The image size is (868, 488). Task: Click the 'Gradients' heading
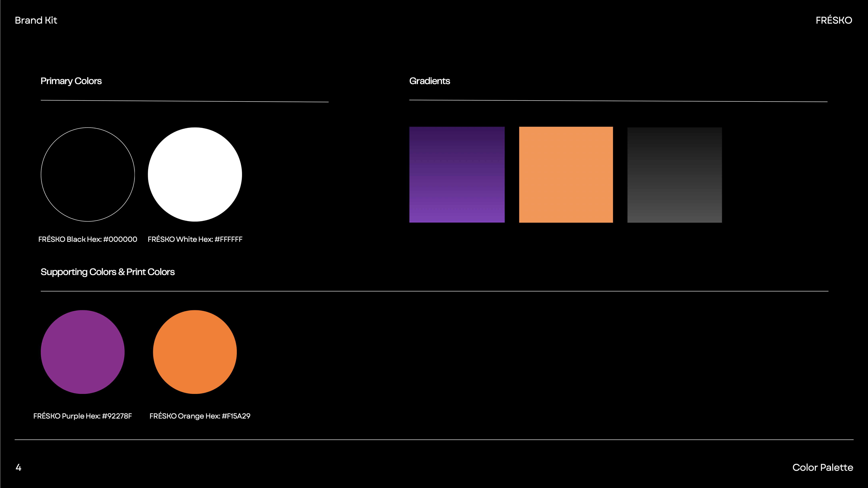point(430,81)
